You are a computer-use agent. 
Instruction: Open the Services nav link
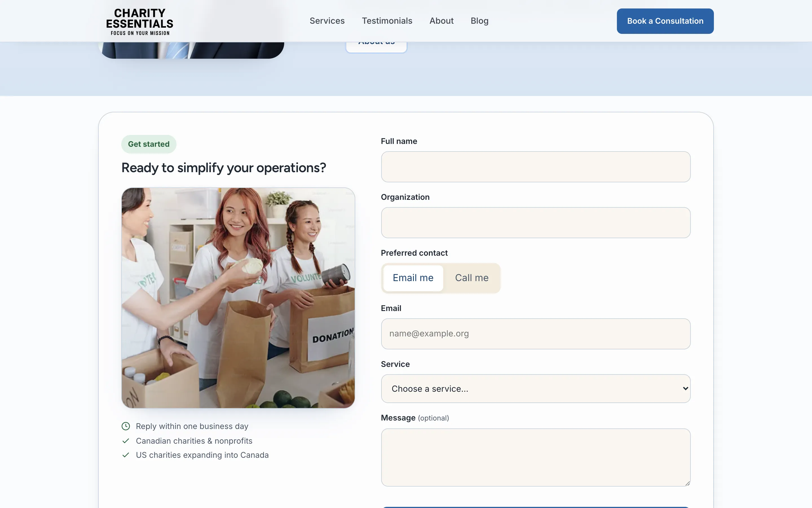tap(327, 21)
